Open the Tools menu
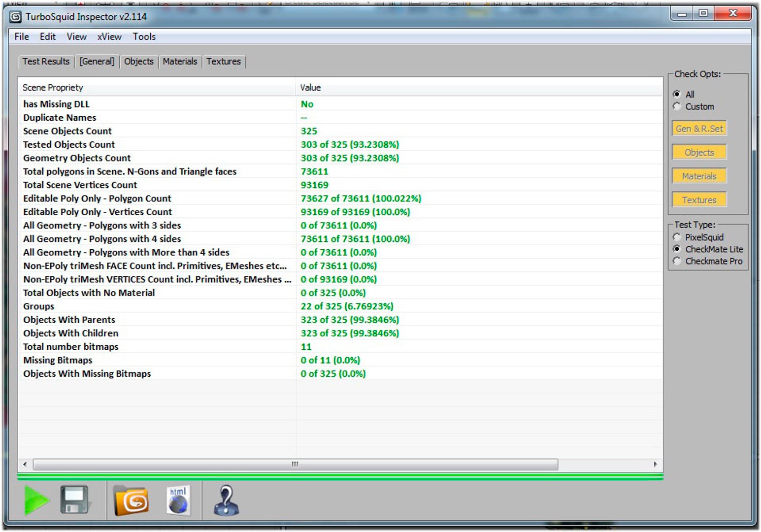This screenshot has height=532, width=761. click(x=144, y=36)
